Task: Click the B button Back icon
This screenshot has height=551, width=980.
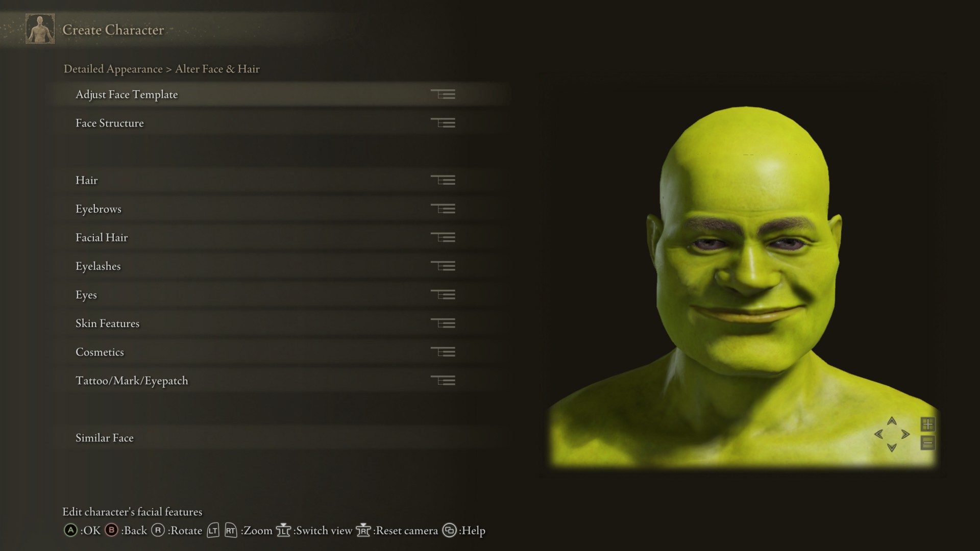Action: point(111,530)
